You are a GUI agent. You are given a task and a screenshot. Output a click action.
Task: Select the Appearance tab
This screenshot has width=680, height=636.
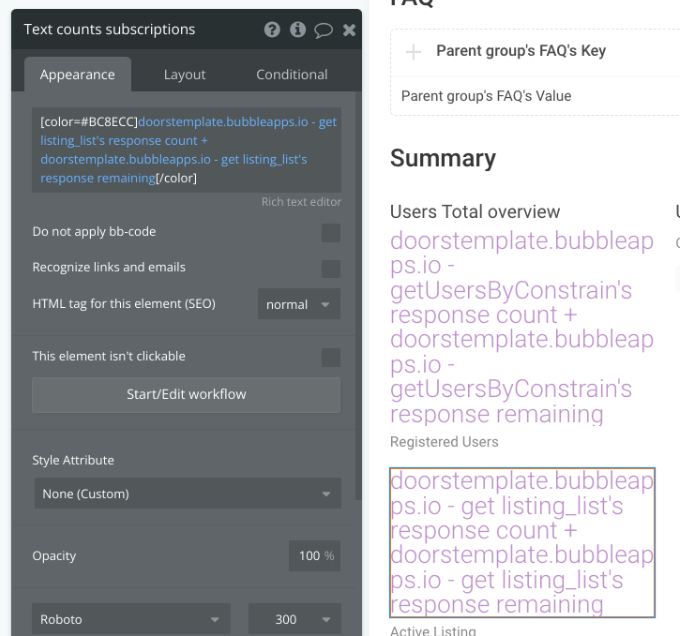click(78, 75)
